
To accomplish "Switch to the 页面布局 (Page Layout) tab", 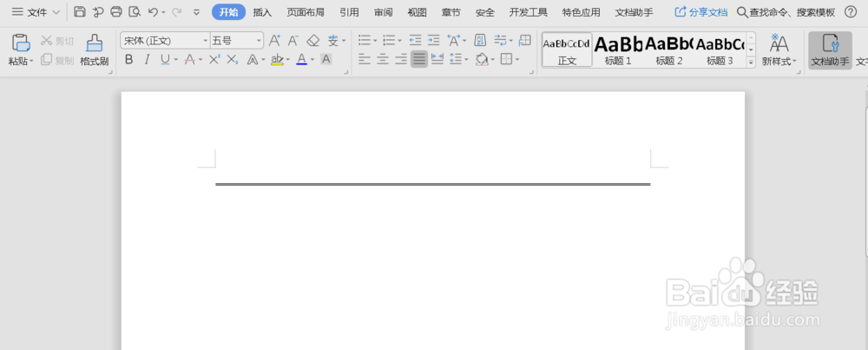I will point(306,12).
